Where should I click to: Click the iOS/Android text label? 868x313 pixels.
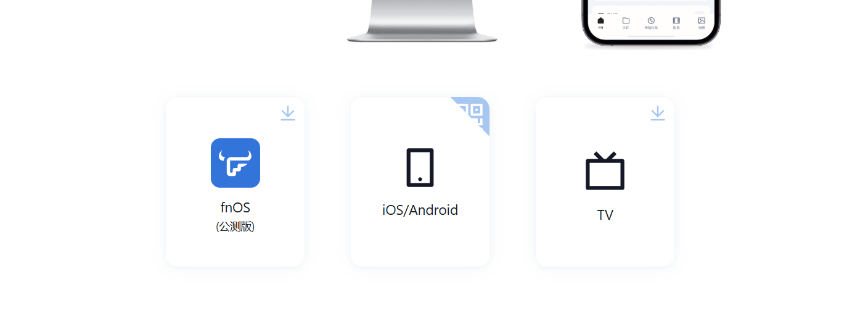click(420, 210)
